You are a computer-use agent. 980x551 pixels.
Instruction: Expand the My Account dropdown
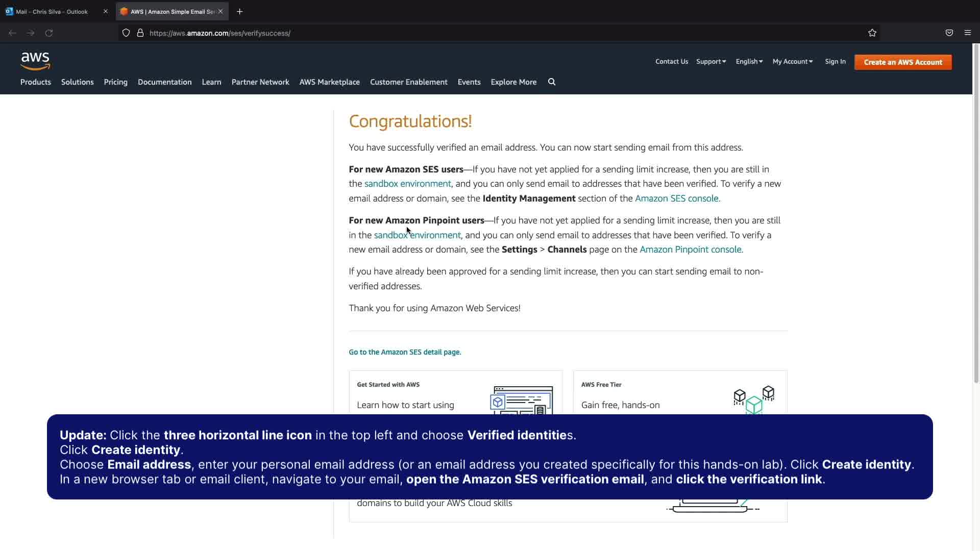(792, 62)
